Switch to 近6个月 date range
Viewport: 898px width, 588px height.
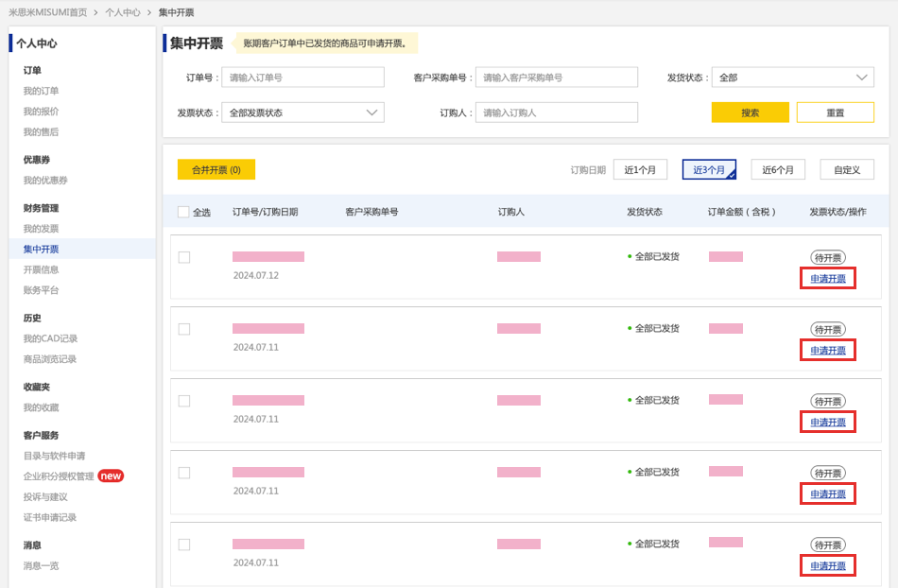click(778, 169)
